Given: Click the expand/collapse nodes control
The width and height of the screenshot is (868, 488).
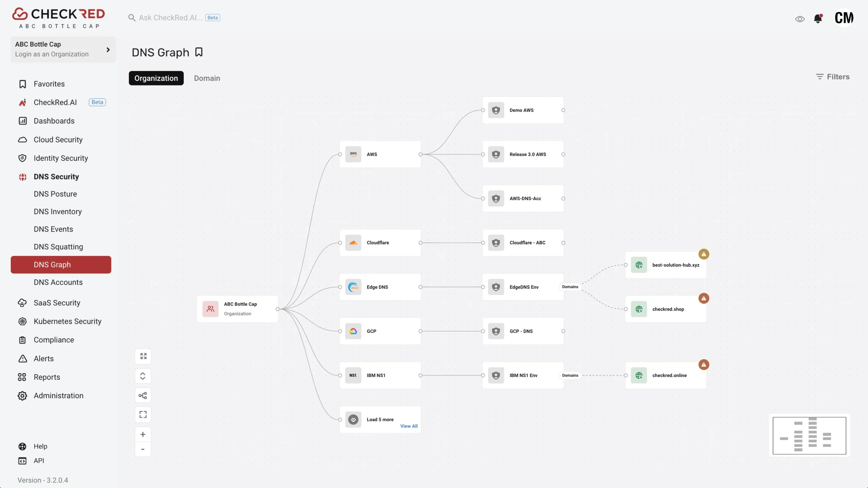Looking at the screenshot, I should tap(143, 376).
